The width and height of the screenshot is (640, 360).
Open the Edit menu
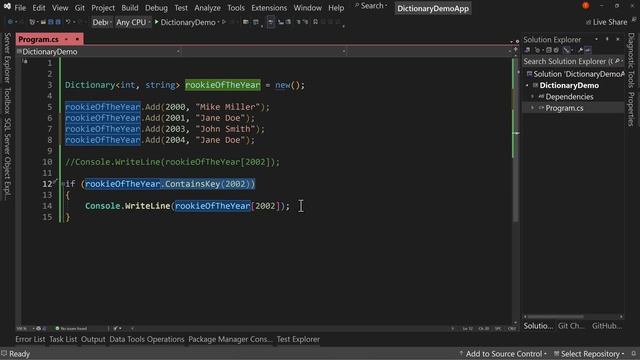(39, 8)
